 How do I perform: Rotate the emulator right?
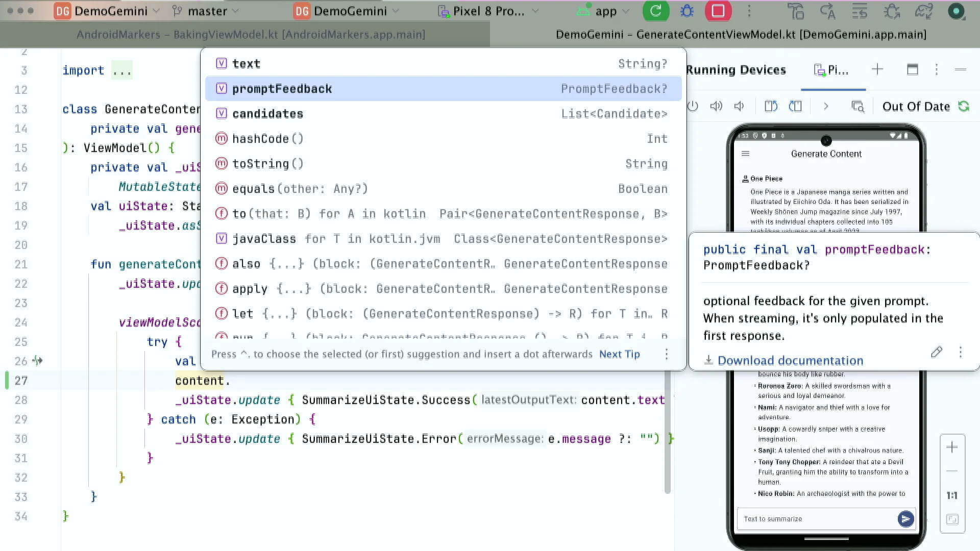pos(795,106)
